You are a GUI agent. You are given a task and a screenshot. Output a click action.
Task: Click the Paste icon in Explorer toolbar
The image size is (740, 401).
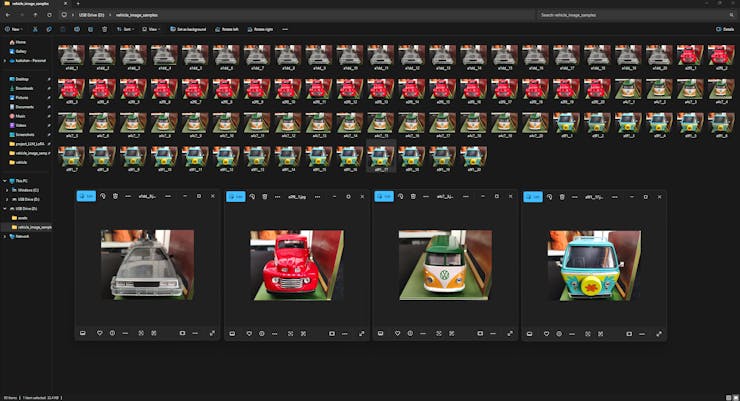63,29
